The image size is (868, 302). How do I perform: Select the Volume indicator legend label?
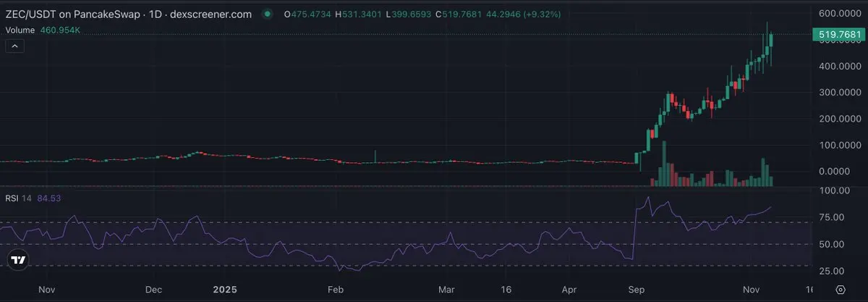coord(22,30)
